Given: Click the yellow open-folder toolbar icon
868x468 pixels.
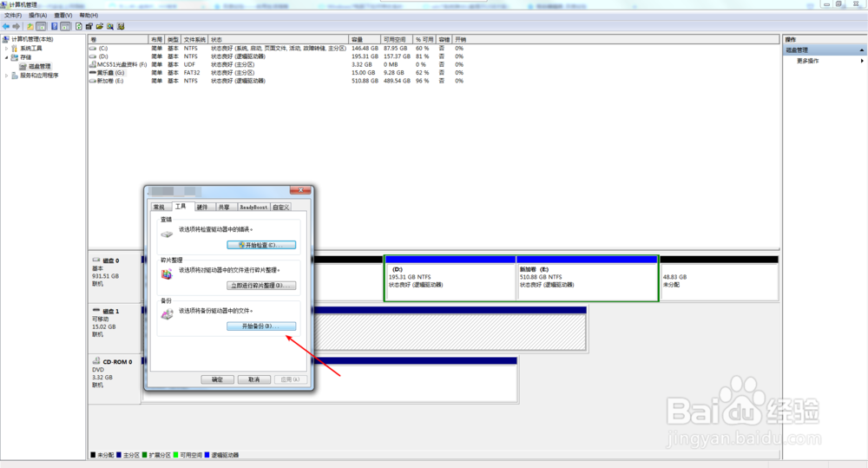Looking at the screenshot, I should coord(100,27).
